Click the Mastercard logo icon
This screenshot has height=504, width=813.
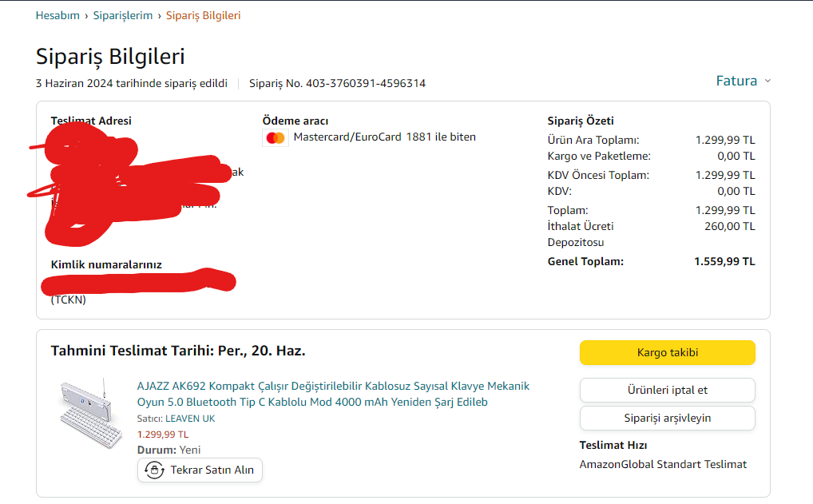point(276,138)
